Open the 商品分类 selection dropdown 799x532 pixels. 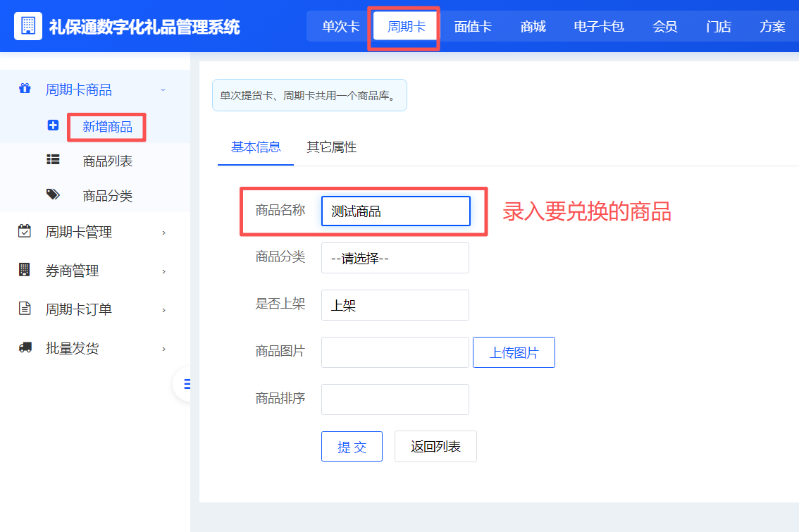[x=395, y=258]
